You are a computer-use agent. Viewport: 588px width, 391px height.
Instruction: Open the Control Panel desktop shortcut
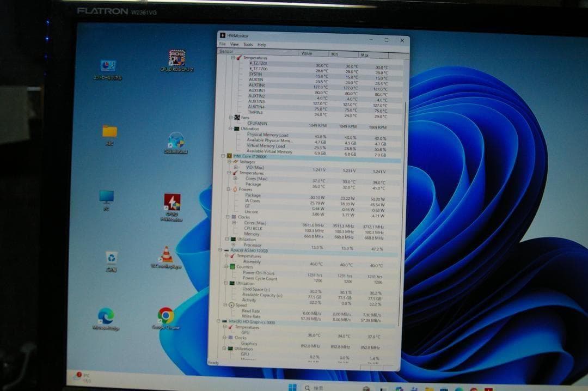coord(107,65)
